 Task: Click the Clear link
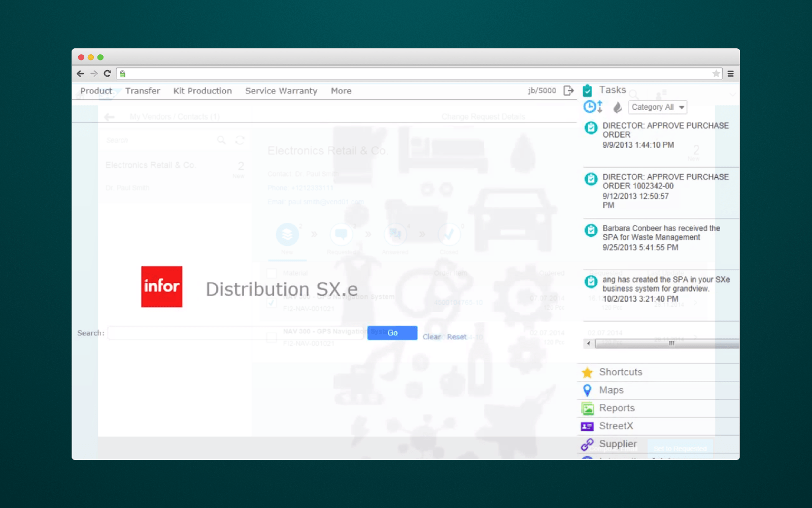coord(432,337)
